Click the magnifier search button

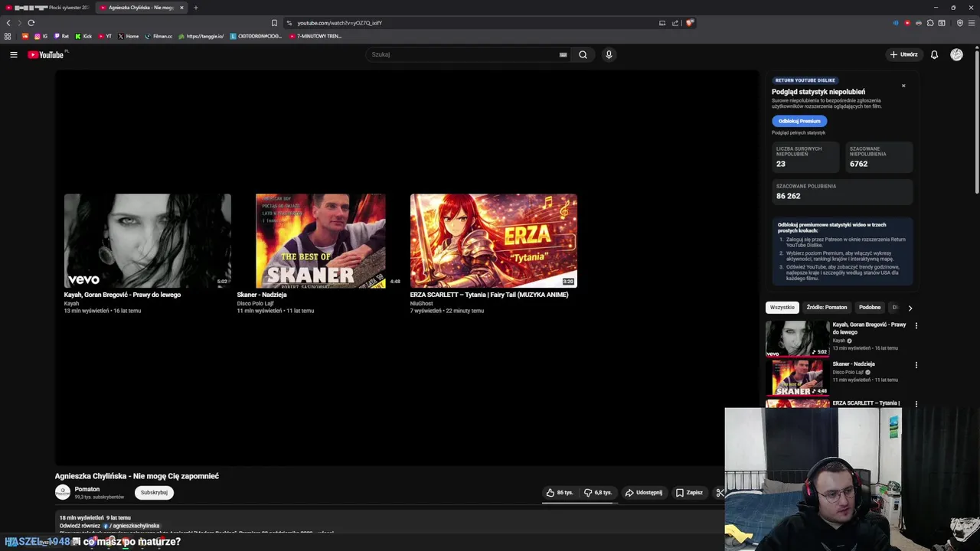coord(583,54)
